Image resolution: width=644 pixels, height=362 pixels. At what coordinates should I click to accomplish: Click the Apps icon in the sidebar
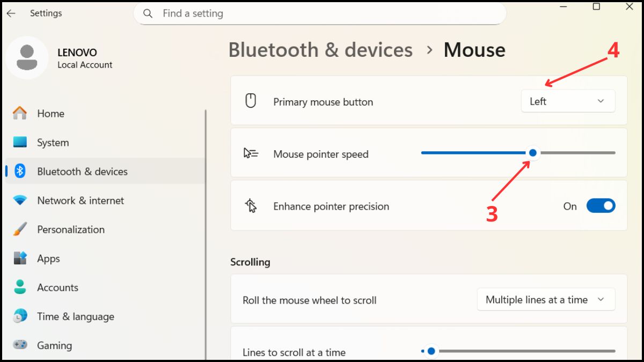(20, 258)
